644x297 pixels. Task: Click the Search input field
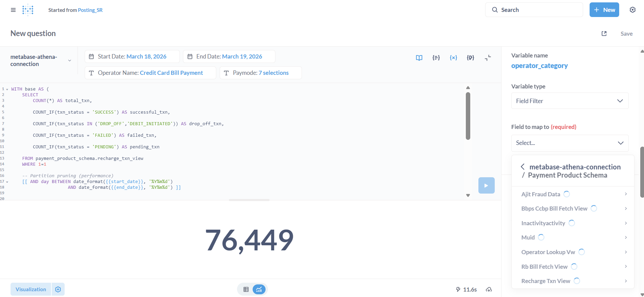[x=534, y=10]
